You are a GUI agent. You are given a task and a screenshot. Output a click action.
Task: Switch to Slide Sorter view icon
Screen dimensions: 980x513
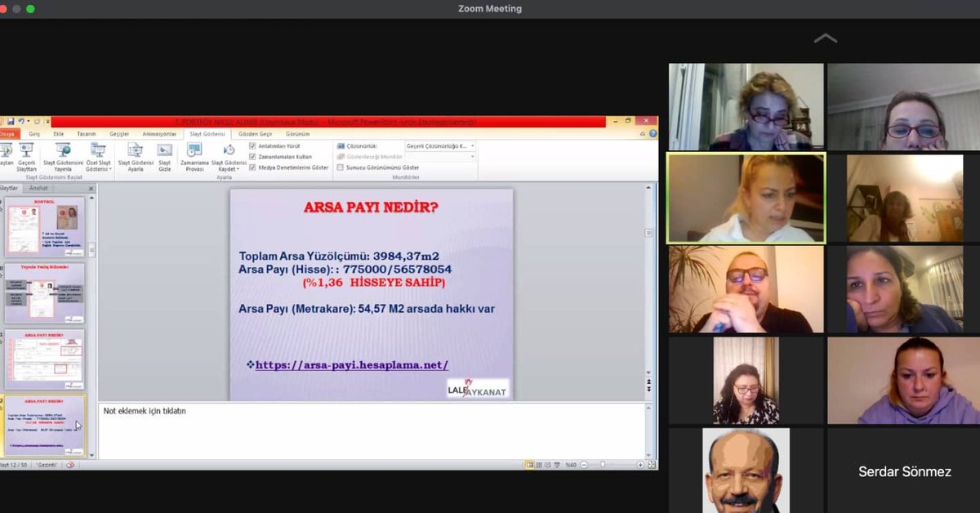541,465
